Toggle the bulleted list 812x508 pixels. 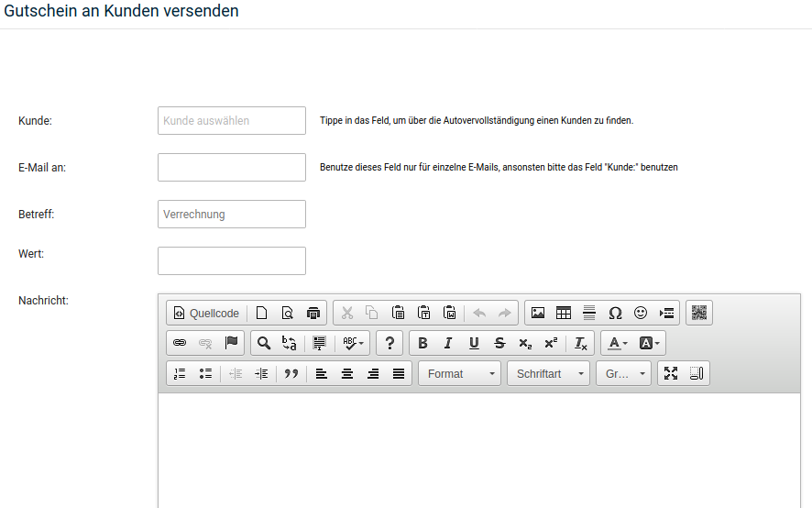pyautogui.click(x=205, y=373)
